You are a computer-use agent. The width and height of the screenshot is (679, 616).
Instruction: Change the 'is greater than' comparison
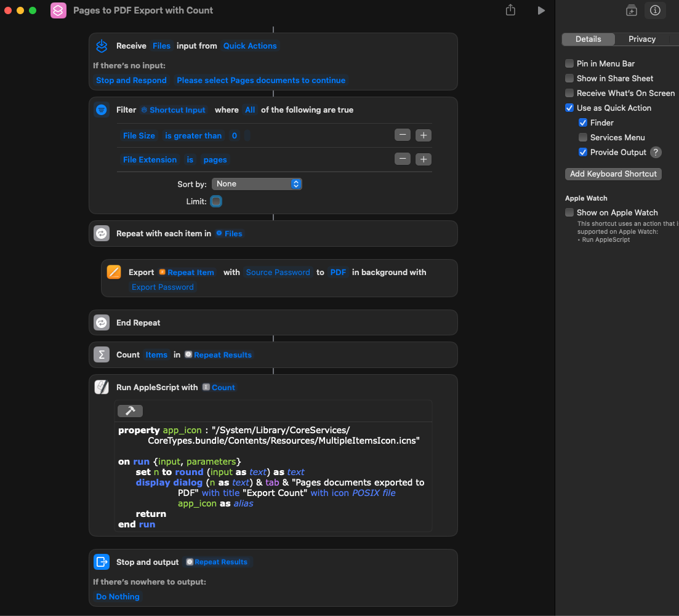pyautogui.click(x=193, y=136)
